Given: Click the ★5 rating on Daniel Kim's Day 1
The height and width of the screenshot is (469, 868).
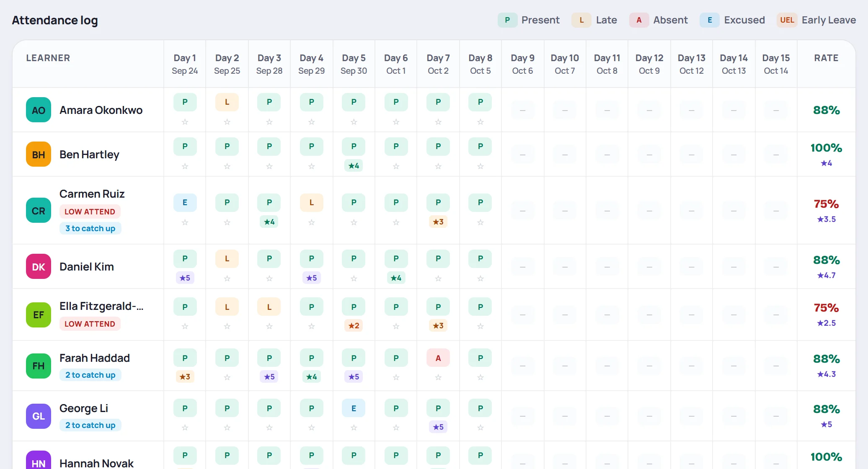Looking at the screenshot, I should tap(185, 278).
